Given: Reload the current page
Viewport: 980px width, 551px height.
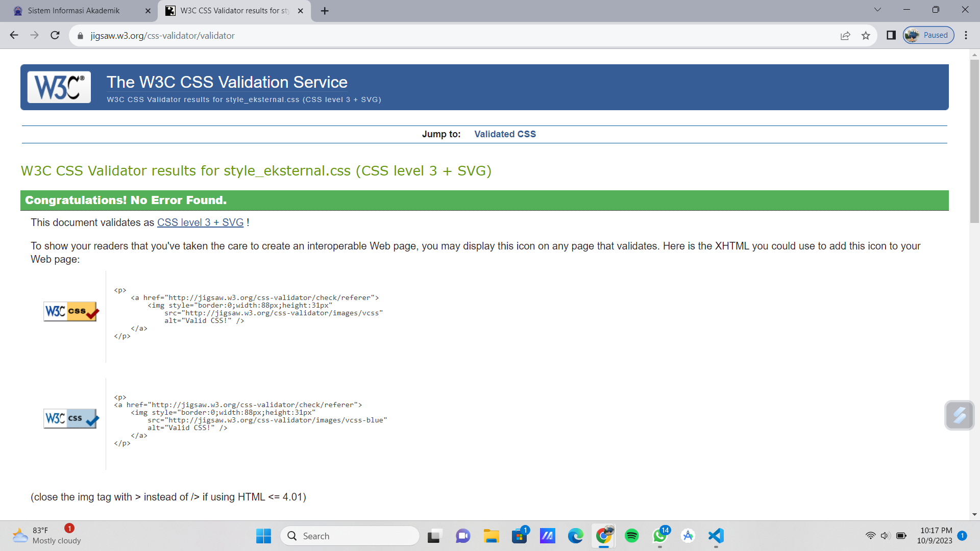Looking at the screenshot, I should click(x=55, y=35).
